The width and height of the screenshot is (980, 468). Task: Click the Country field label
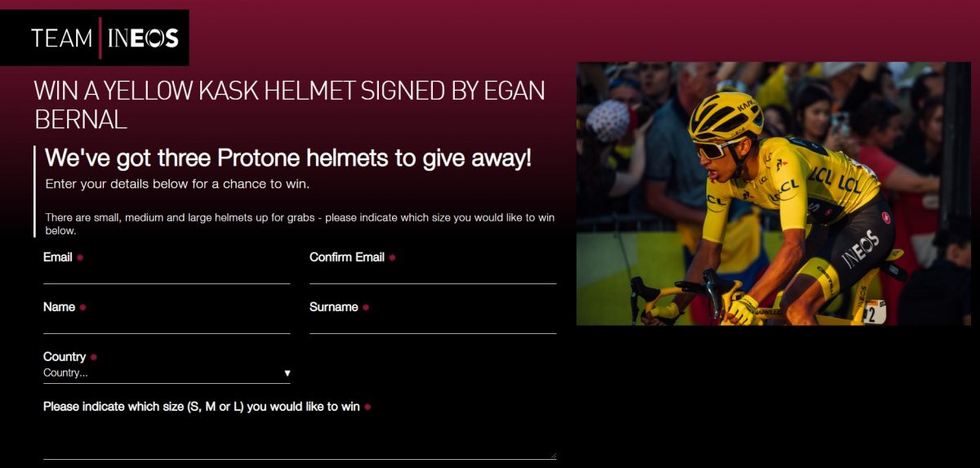[65, 357]
